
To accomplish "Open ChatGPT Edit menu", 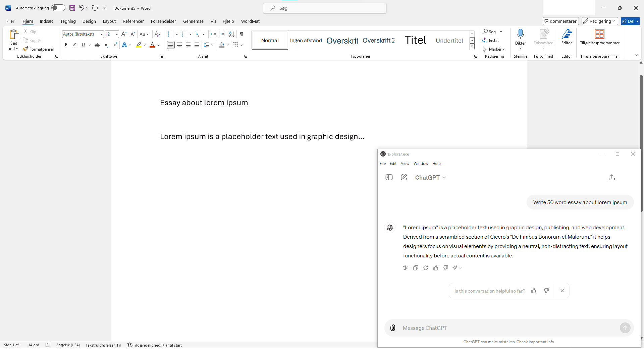I will point(393,164).
